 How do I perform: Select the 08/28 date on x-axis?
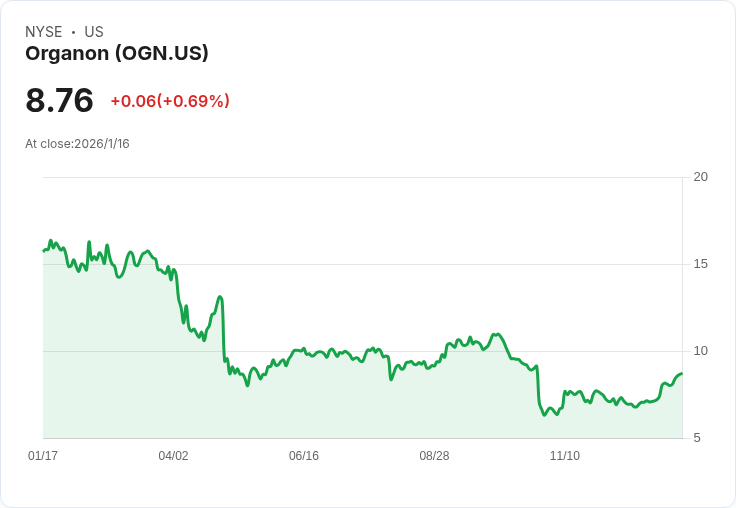point(434,456)
